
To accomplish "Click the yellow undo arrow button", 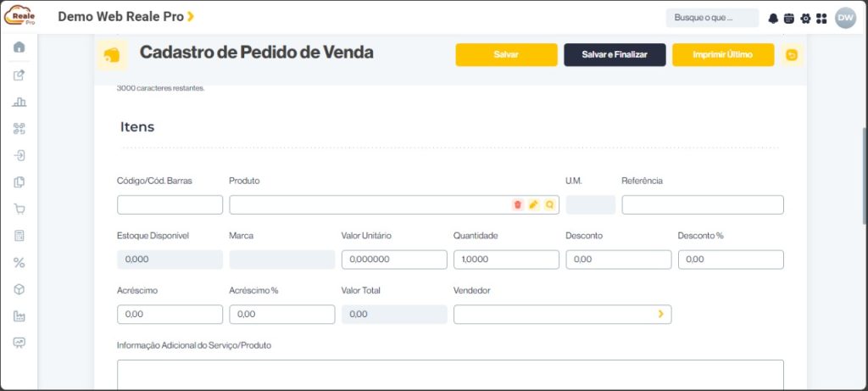I will pos(793,55).
